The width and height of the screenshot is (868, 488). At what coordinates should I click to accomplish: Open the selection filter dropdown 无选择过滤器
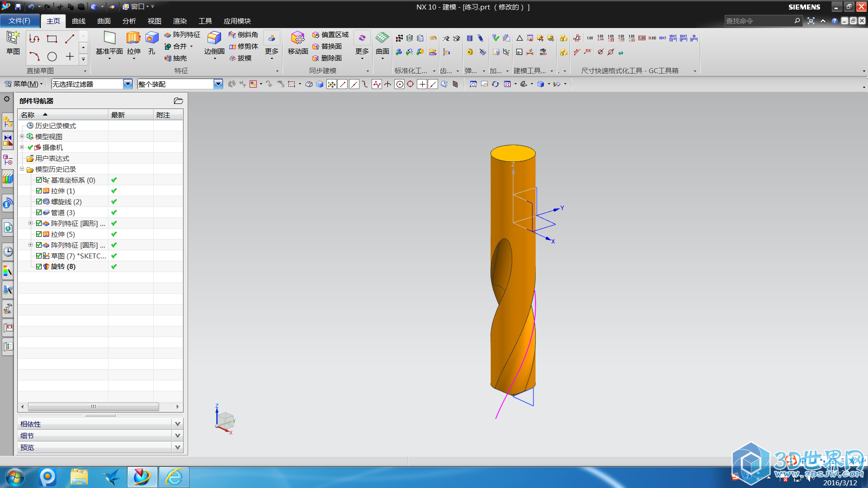(128, 84)
